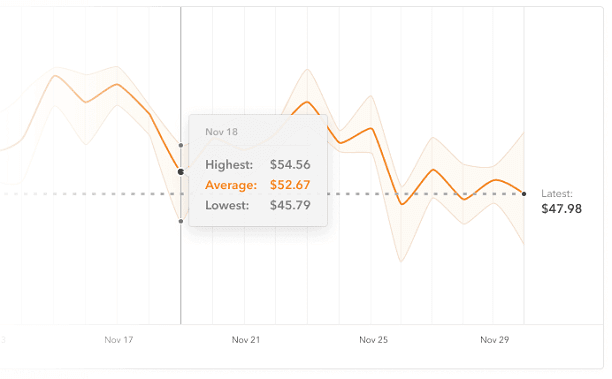
Task: Click the Lowest label in tooltip
Action: pyautogui.click(x=227, y=205)
